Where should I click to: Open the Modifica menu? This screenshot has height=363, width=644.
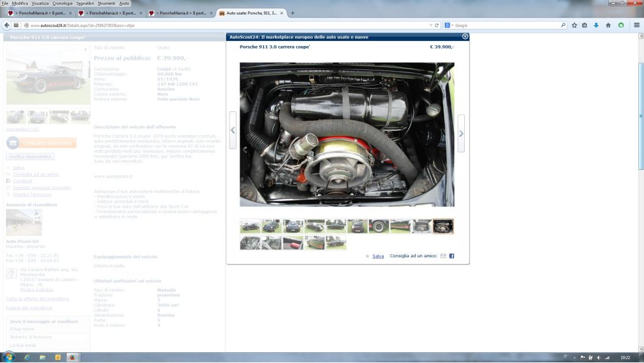click(x=19, y=3)
